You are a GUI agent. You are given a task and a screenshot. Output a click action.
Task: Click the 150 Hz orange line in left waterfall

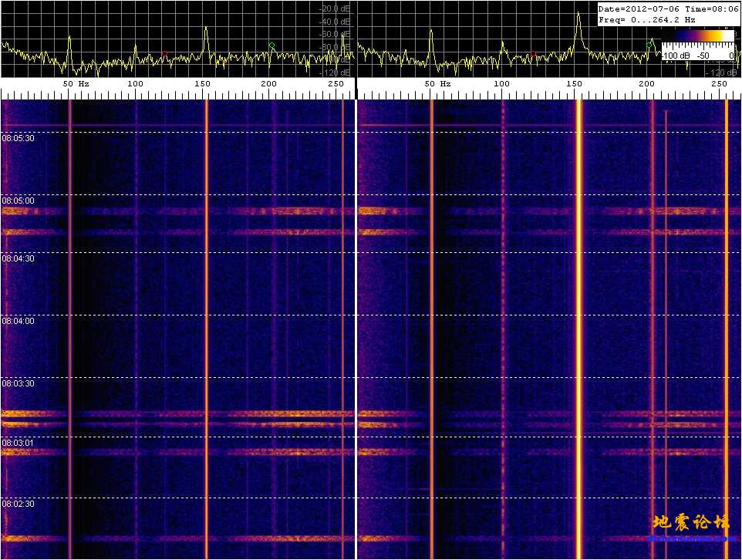[206, 329]
